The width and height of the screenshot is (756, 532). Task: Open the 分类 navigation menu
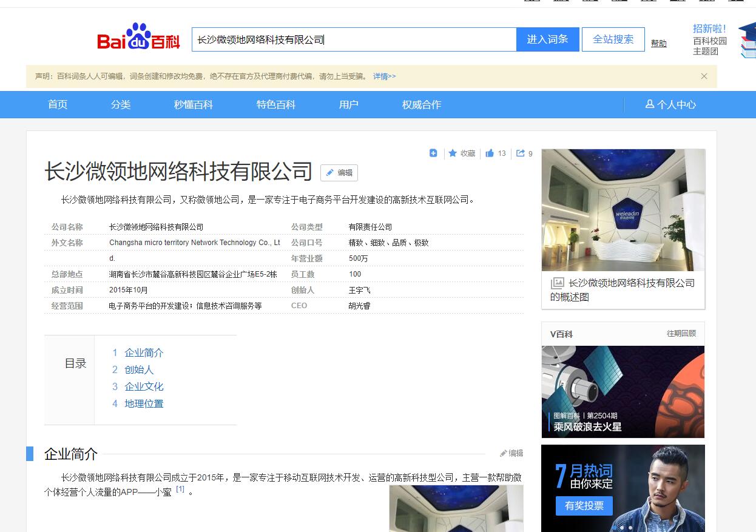tap(121, 104)
